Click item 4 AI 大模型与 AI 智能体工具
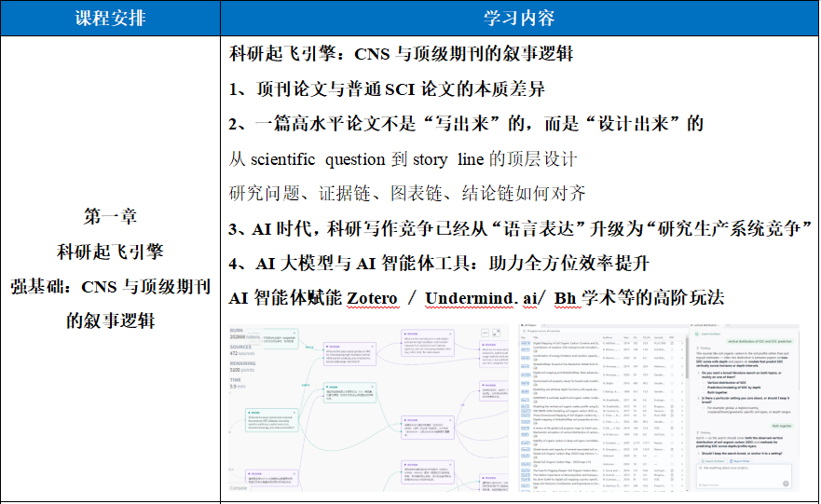Screen dimensions: 821x504 [439, 264]
